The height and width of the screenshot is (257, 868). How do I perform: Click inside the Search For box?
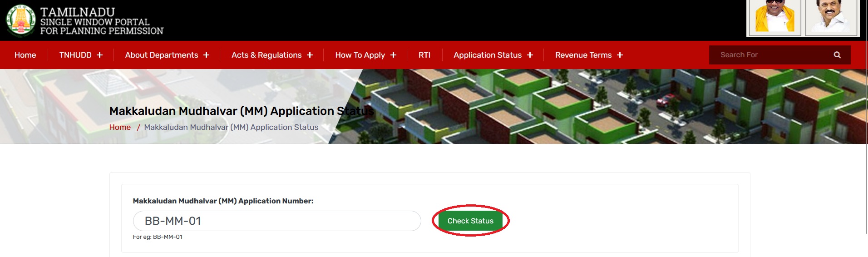(772, 55)
